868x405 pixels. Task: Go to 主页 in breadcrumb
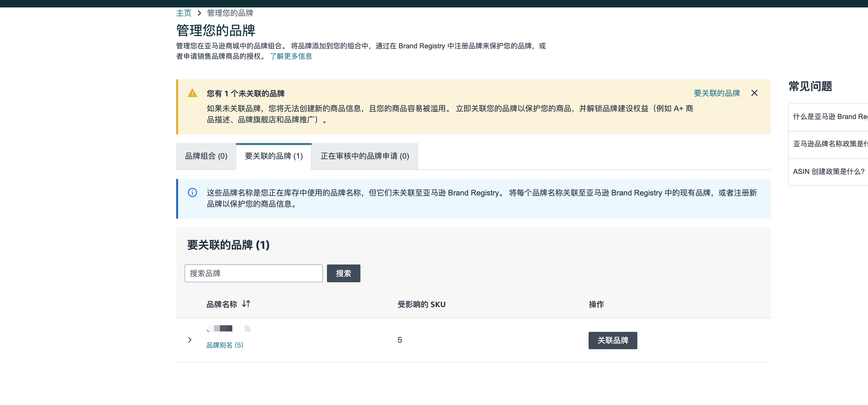click(x=184, y=13)
